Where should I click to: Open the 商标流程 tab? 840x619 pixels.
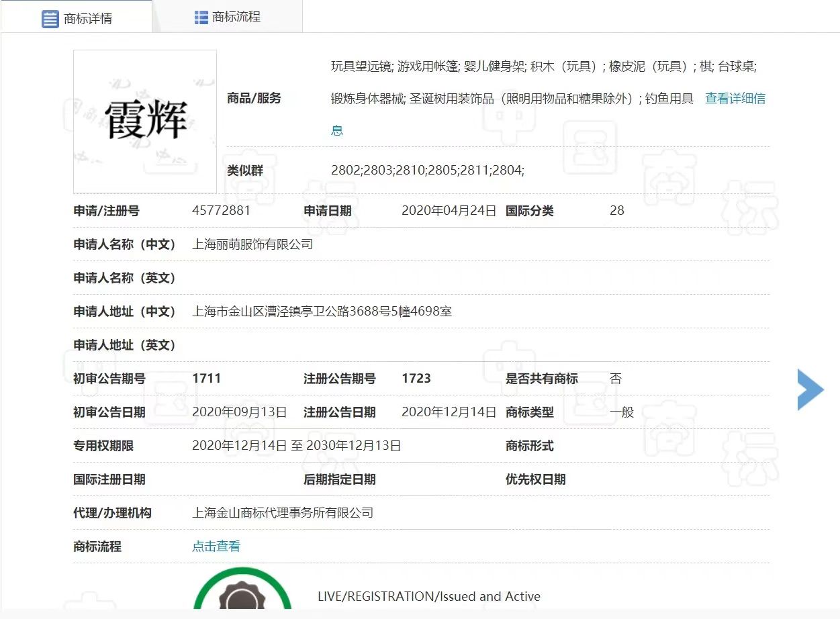coord(228,17)
